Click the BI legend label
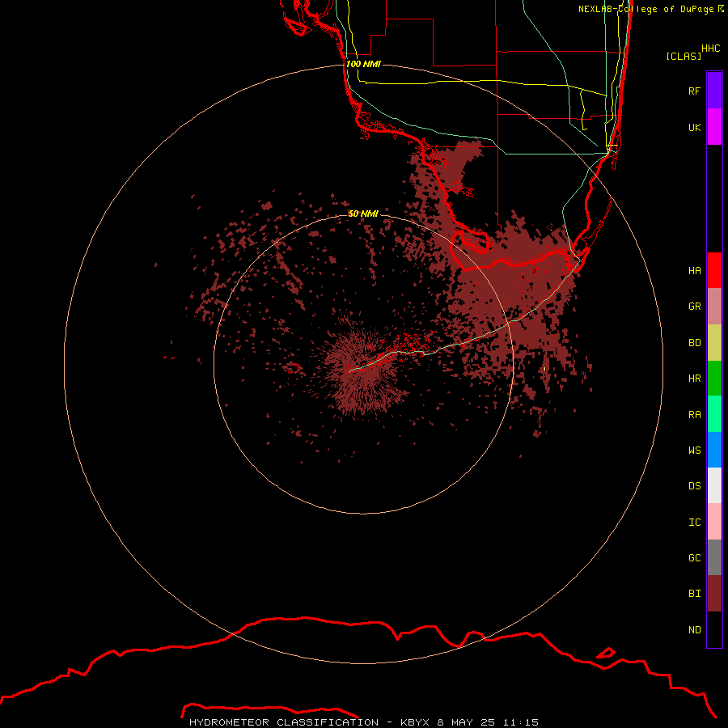 pos(694,594)
